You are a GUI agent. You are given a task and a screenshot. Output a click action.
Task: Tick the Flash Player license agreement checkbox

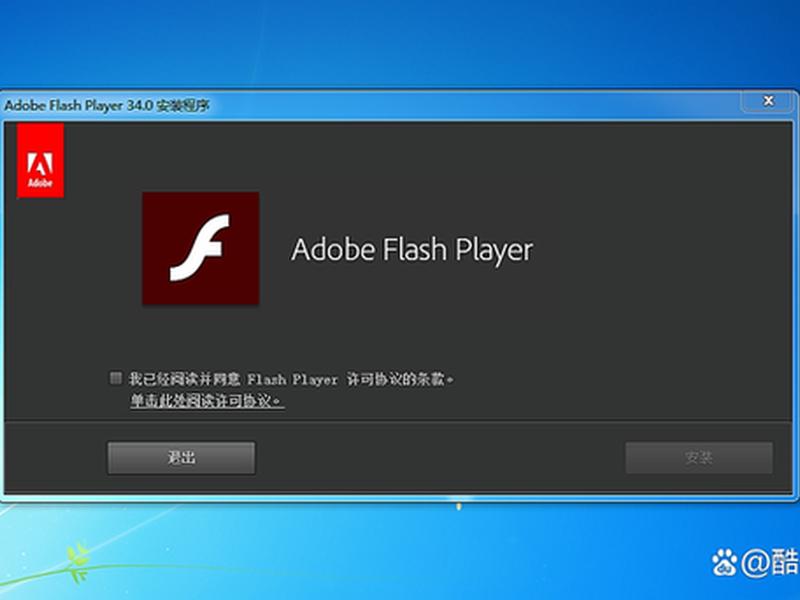tap(116, 378)
